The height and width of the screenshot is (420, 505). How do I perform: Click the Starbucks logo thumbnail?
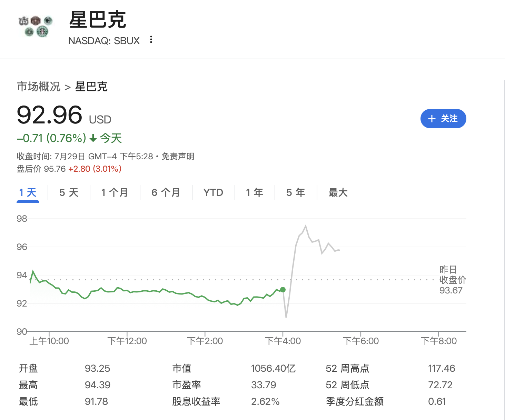36,26
